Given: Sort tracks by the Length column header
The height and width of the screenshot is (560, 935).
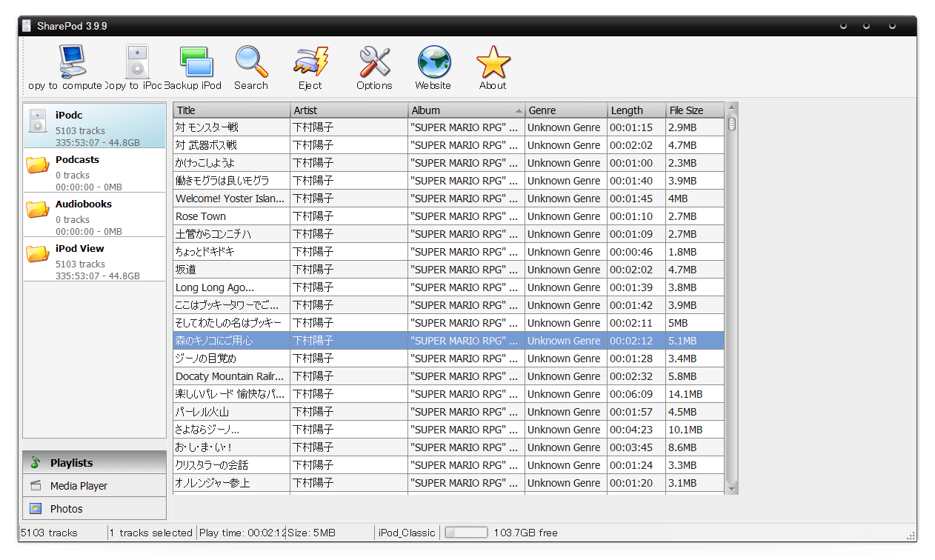Looking at the screenshot, I should point(637,110).
